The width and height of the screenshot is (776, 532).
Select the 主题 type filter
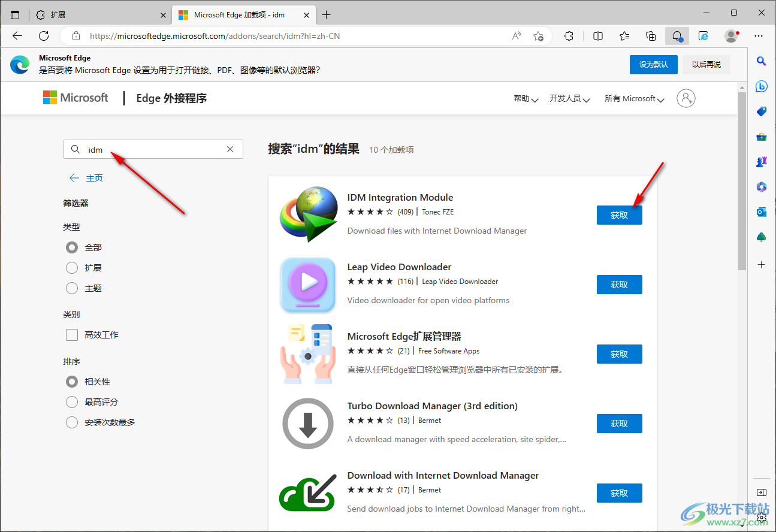[72, 288]
